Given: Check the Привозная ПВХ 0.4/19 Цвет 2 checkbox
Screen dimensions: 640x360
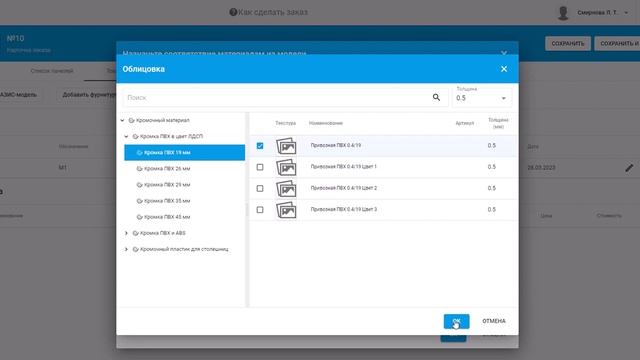Looking at the screenshot, I should (x=260, y=189).
